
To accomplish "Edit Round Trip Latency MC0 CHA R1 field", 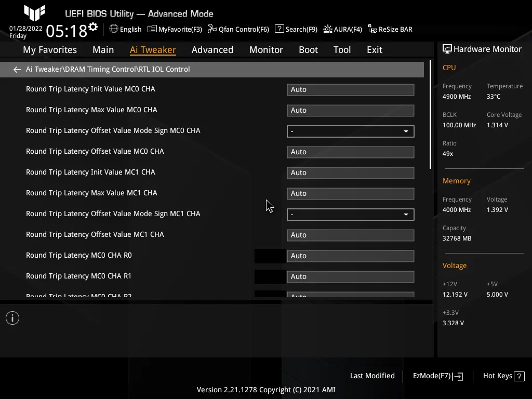I will [351, 276].
